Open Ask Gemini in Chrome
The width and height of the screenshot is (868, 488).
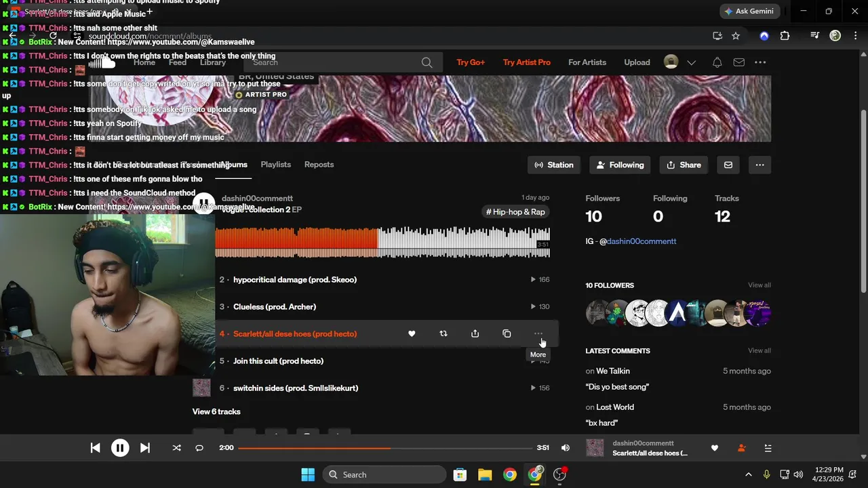(749, 12)
